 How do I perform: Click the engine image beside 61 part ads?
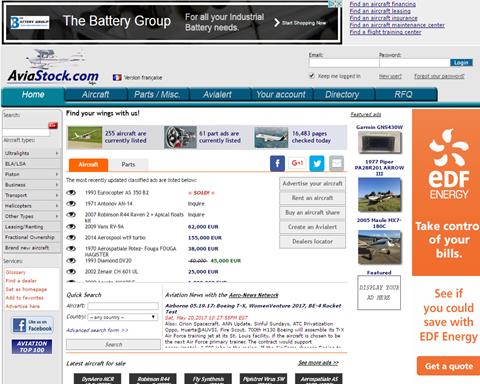click(180, 137)
